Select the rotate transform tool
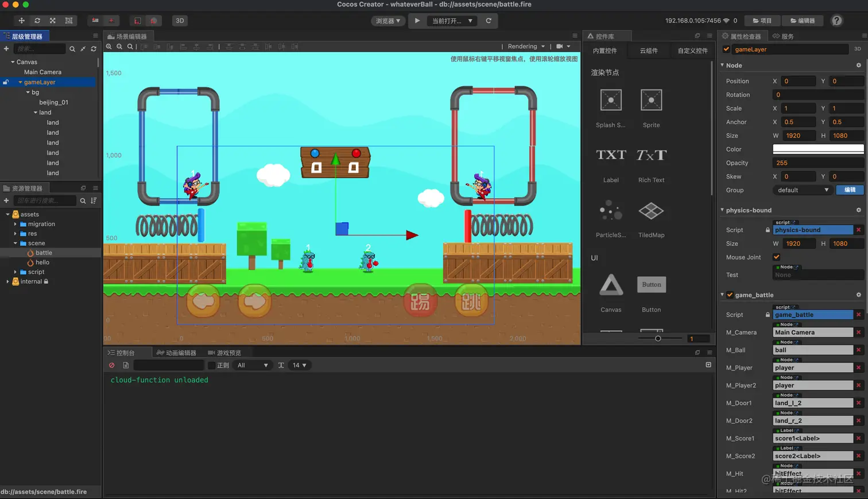 pyautogui.click(x=37, y=21)
